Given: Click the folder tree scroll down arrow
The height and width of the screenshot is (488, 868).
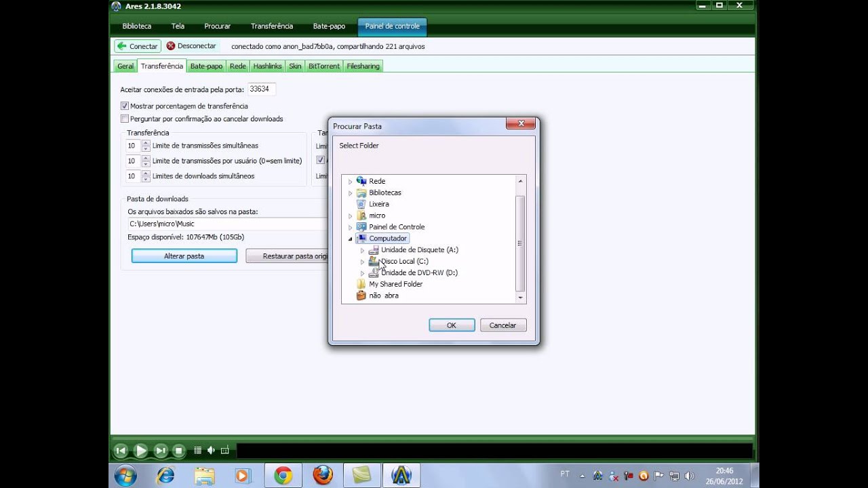Looking at the screenshot, I should 521,298.
